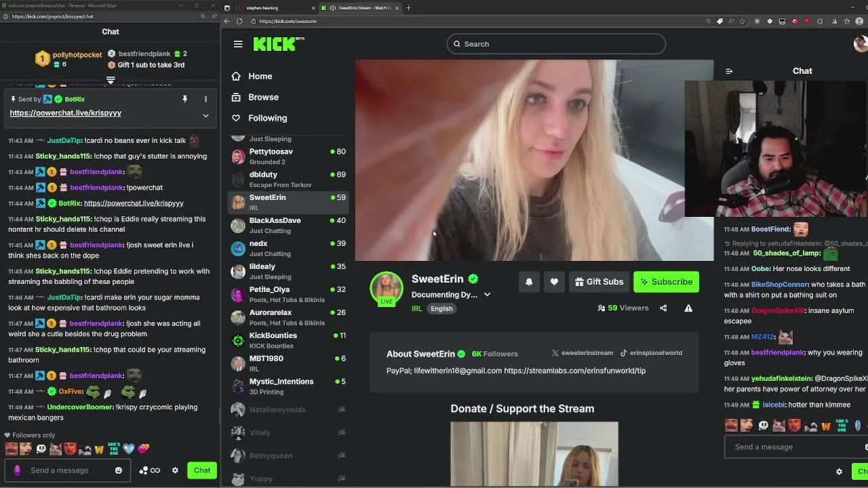Open Kick user avatar menu
The width and height of the screenshot is (868, 488).
coord(861,44)
